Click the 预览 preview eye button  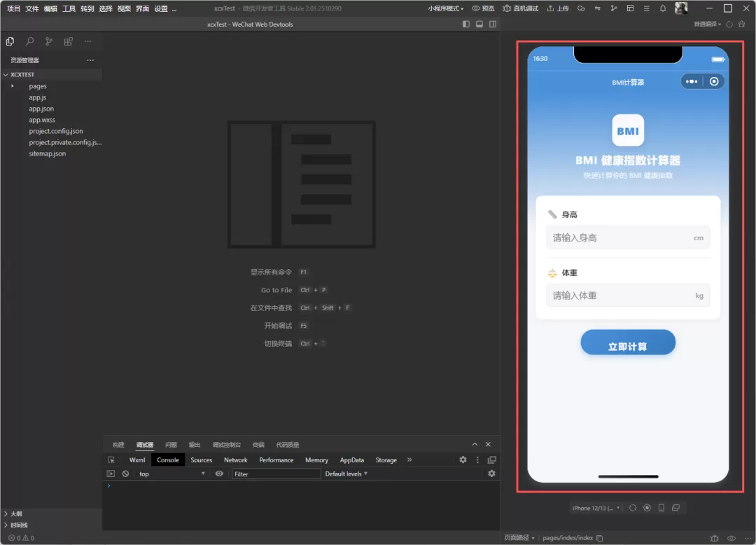[x=483, y=8]
